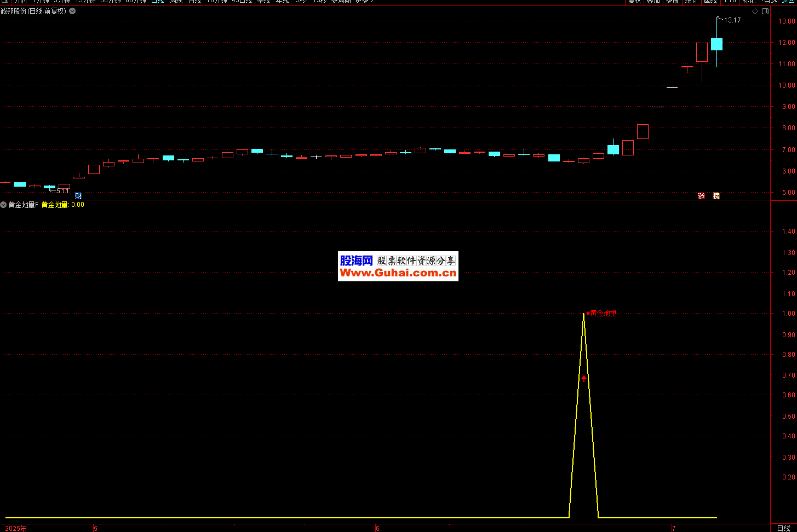The width and height of the screenshot is (797, 532).
Task: Click the 黄金地量F indicator name
Action: (24, 205)
